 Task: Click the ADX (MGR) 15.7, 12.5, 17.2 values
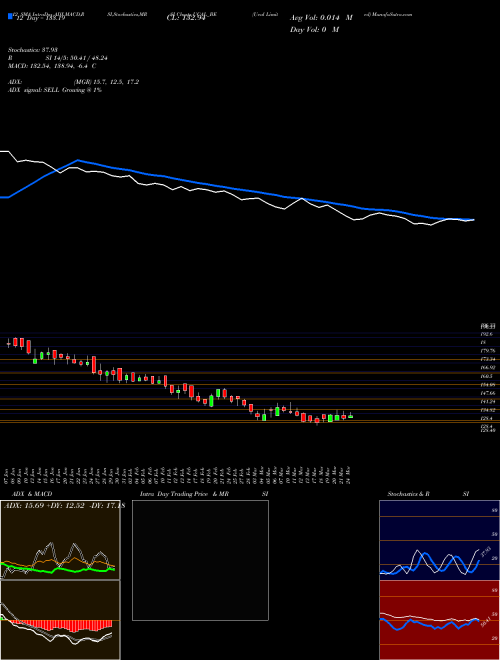click(106, 82)
